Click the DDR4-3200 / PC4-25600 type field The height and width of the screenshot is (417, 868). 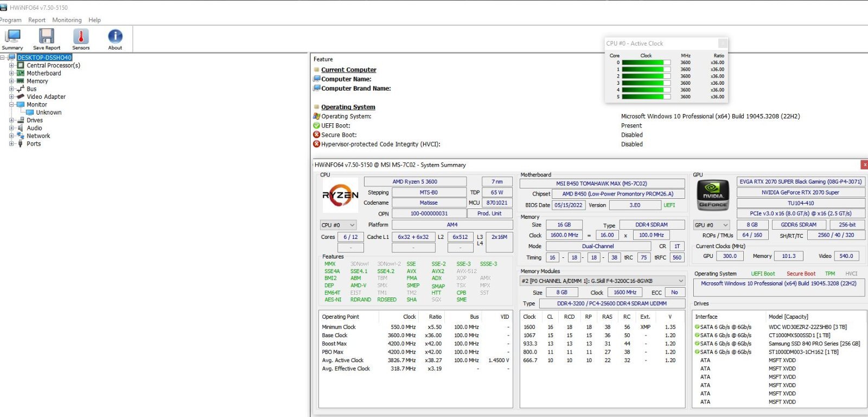pyautogui.click(x=612, y=304)
